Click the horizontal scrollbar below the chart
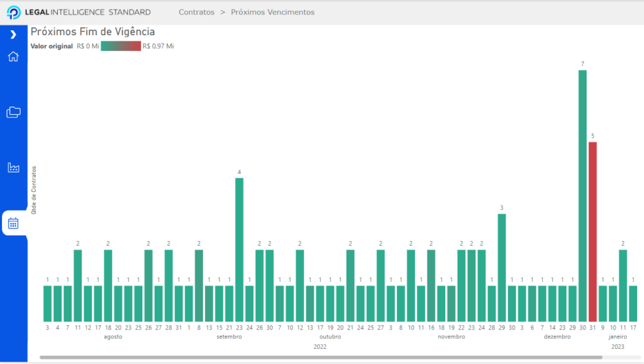 [321, 357]
